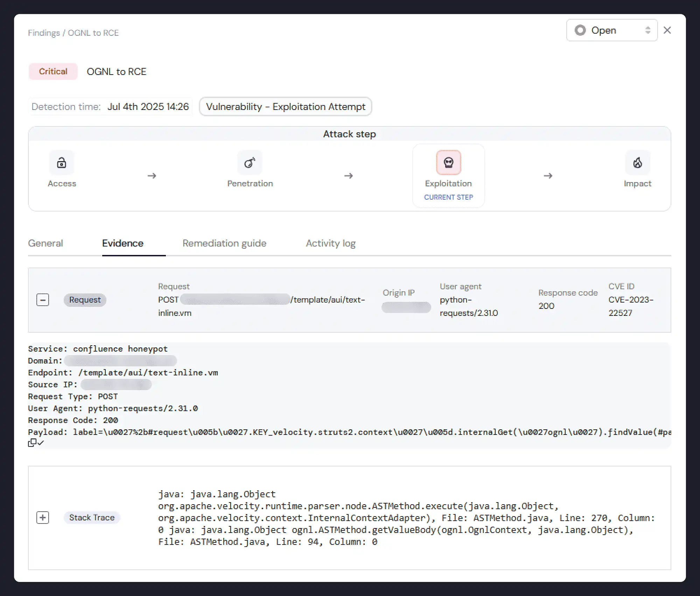Toggle the Request label pill
This screenshot has height=596, width=700.
pos(85,300)
